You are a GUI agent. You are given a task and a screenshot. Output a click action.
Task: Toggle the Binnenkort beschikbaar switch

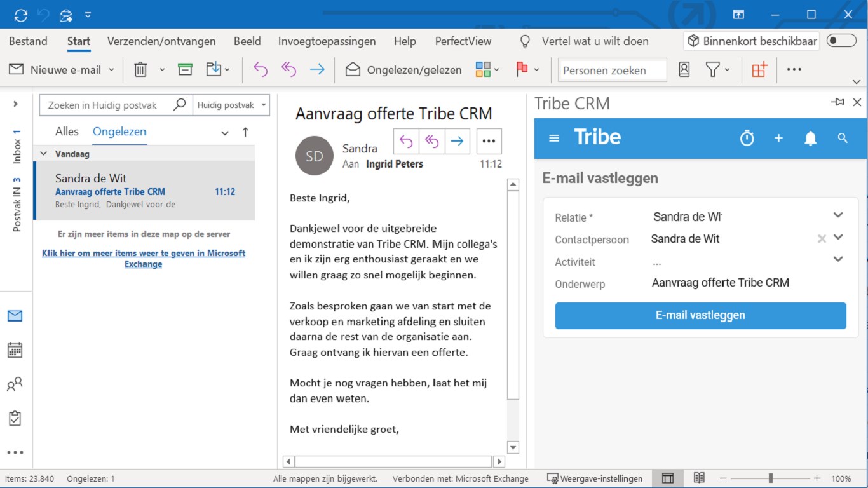point(841,41)
